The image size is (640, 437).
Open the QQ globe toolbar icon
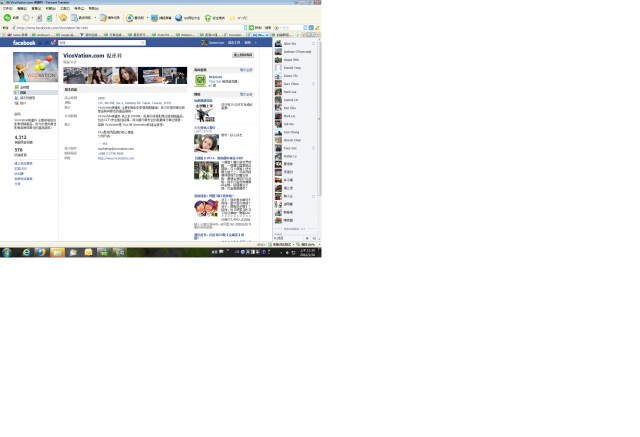[x=179, y=18]
